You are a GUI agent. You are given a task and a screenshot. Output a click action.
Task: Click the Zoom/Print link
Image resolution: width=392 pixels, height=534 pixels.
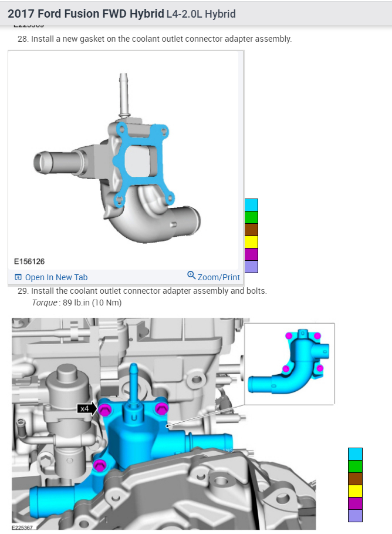(218, 277)
